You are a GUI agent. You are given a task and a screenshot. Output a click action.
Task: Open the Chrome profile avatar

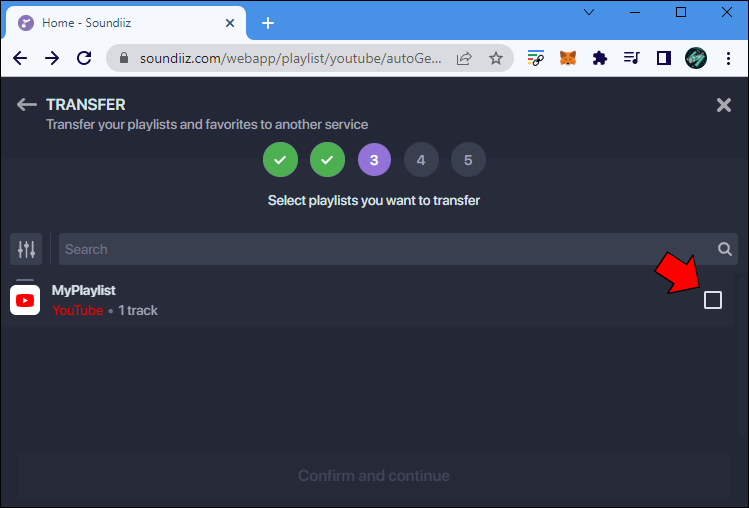(x=696, y=58)
